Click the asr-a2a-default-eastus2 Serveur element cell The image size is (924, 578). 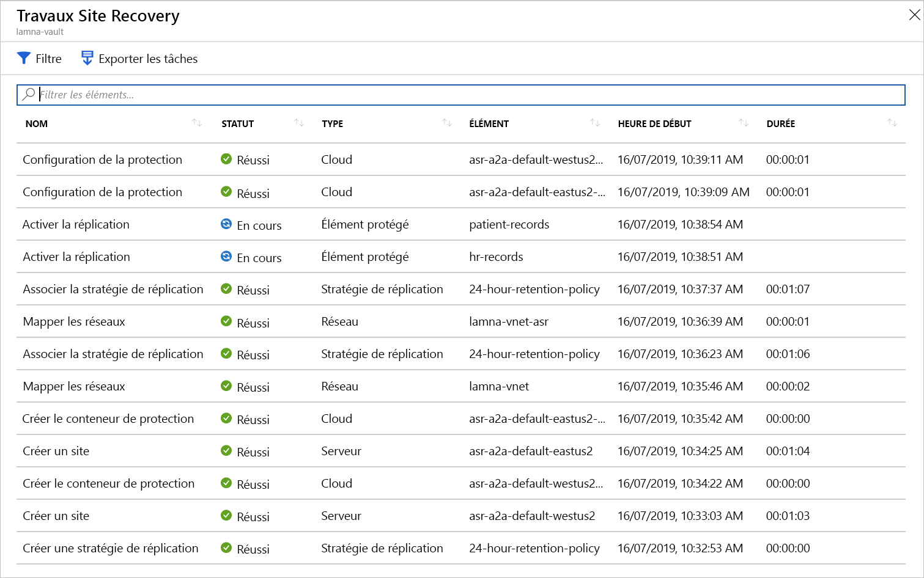531,451
